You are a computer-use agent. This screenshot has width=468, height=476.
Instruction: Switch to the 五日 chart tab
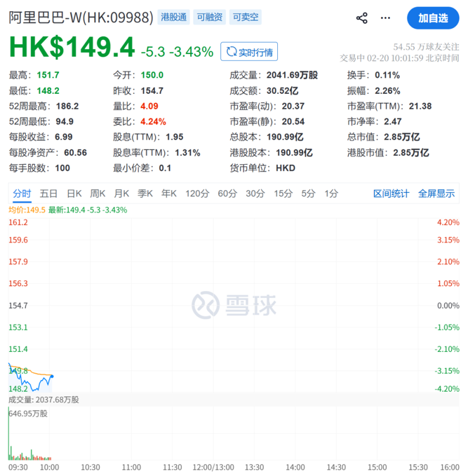48,193
